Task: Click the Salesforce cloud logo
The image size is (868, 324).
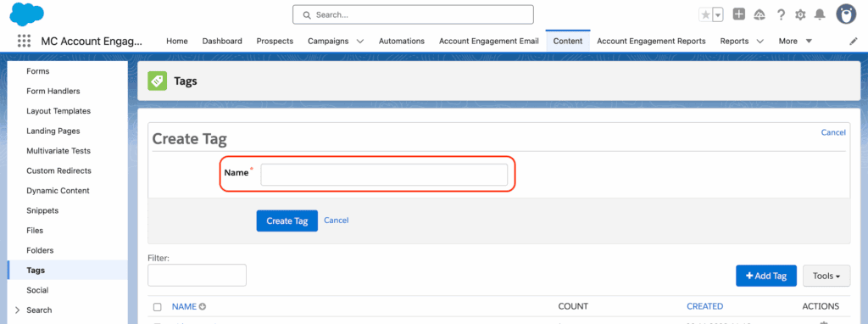Action: [x=26, y=14]
